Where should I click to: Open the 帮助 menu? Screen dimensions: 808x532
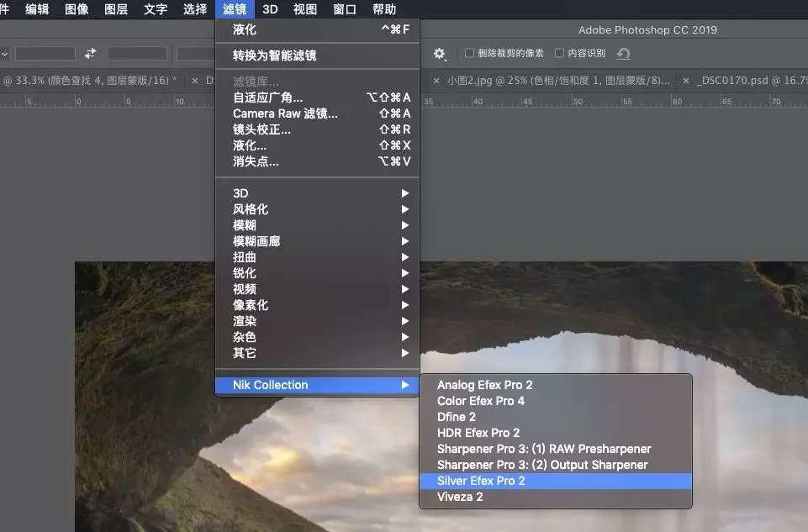(383, 9)
